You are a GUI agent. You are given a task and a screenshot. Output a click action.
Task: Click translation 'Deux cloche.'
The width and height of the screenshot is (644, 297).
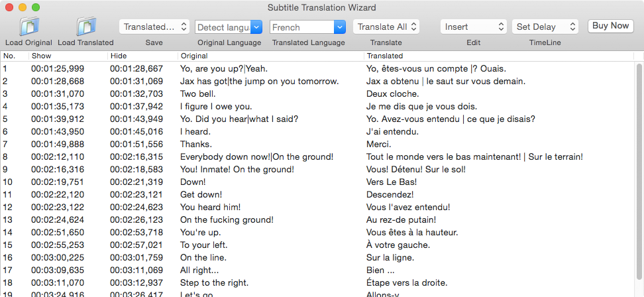pyautogui.click(x=392, y=94)
